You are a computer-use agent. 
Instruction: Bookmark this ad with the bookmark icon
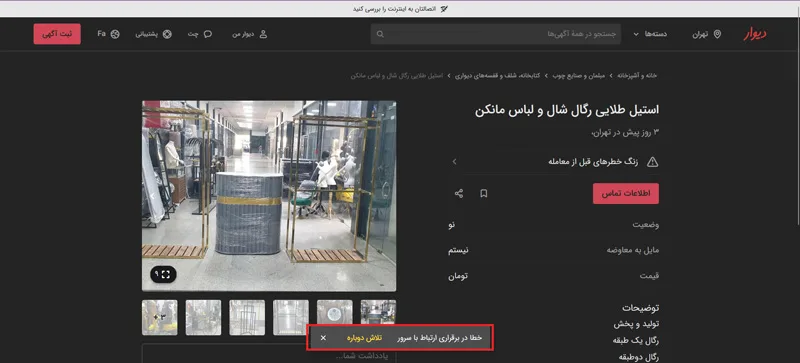(x=484, y=194)
